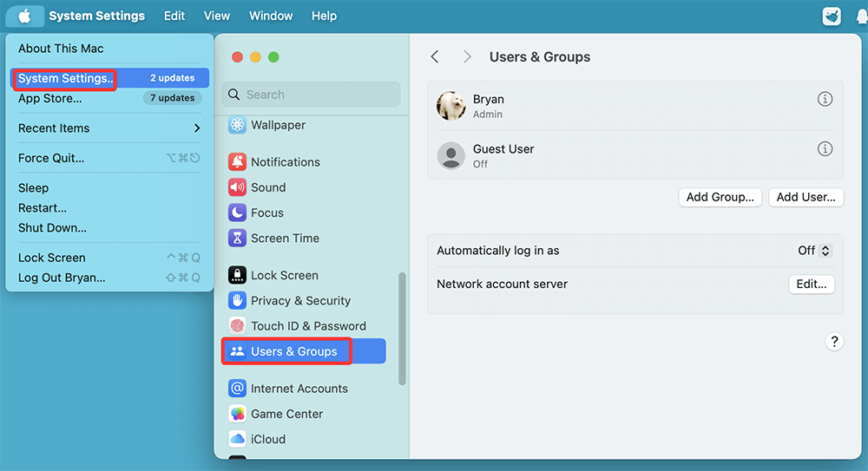
Task: Click the Add Group… button
Action: [x=720, y=197]
